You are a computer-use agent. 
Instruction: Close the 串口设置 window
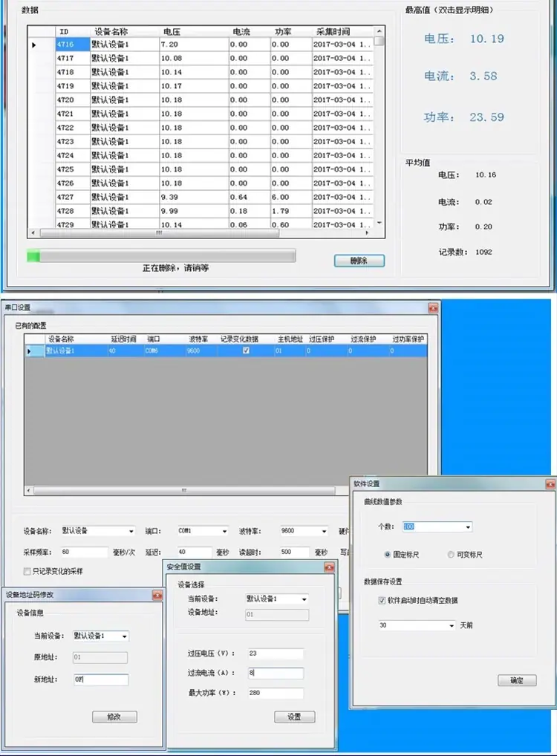click(x=433, y=307)
